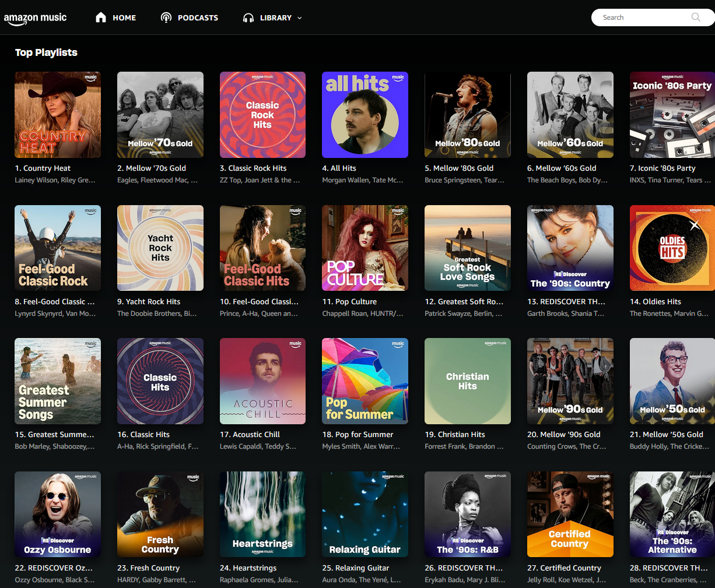This screenshot has height=588, width=715.
Task: Expand the Library dropdown chevron
Action: (300, 18)
